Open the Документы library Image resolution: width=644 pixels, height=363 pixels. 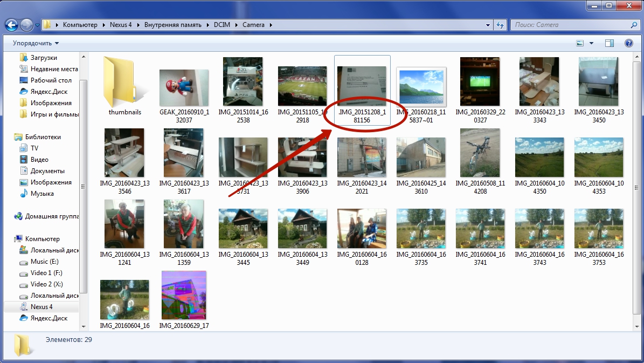click(x=47, y=171)
